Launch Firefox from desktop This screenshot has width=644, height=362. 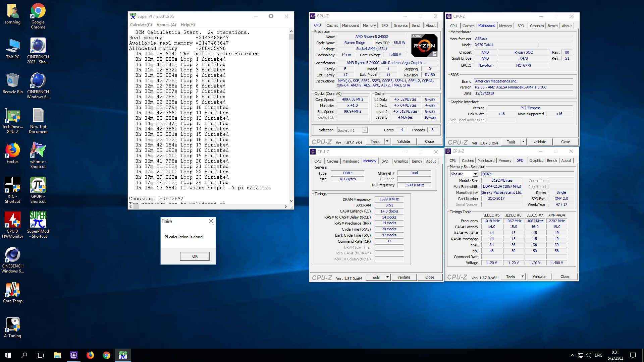12,153
